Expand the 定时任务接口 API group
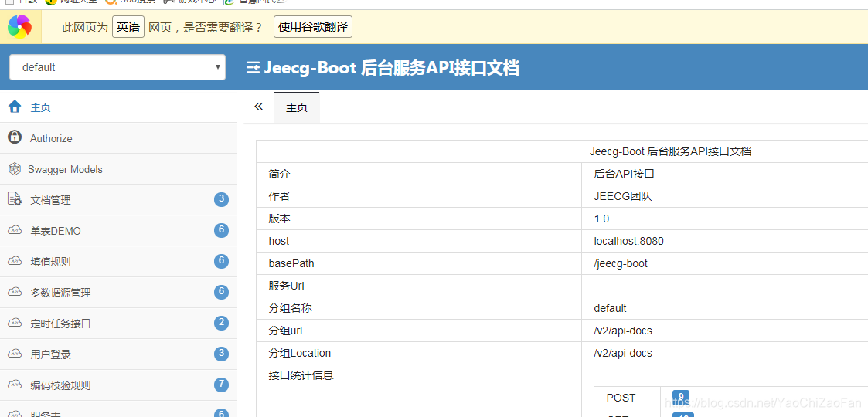Image resolution: width=868 pixels, height=417 pixels. coord(118,324)
